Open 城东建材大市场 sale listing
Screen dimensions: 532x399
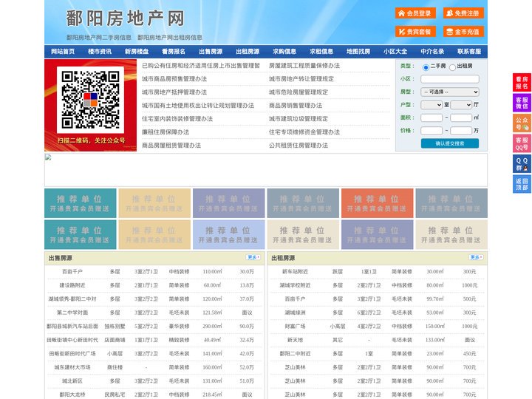click(x=72, y=367)
